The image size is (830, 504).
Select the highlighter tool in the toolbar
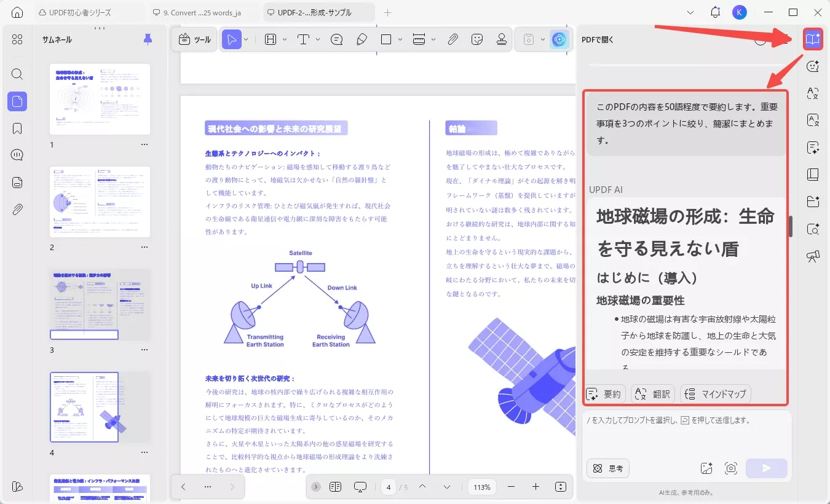[362, 39]
